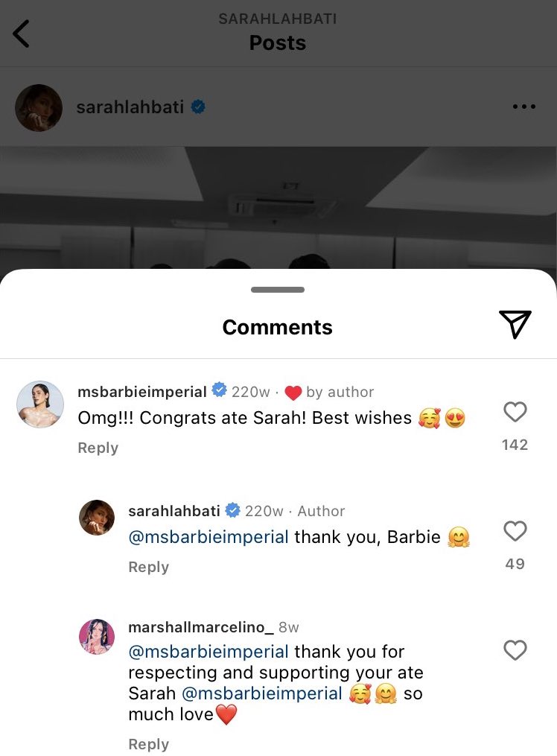Like msbarbieimperial's congrats comment
Screen dimensions: 557x756
point(515,412)
